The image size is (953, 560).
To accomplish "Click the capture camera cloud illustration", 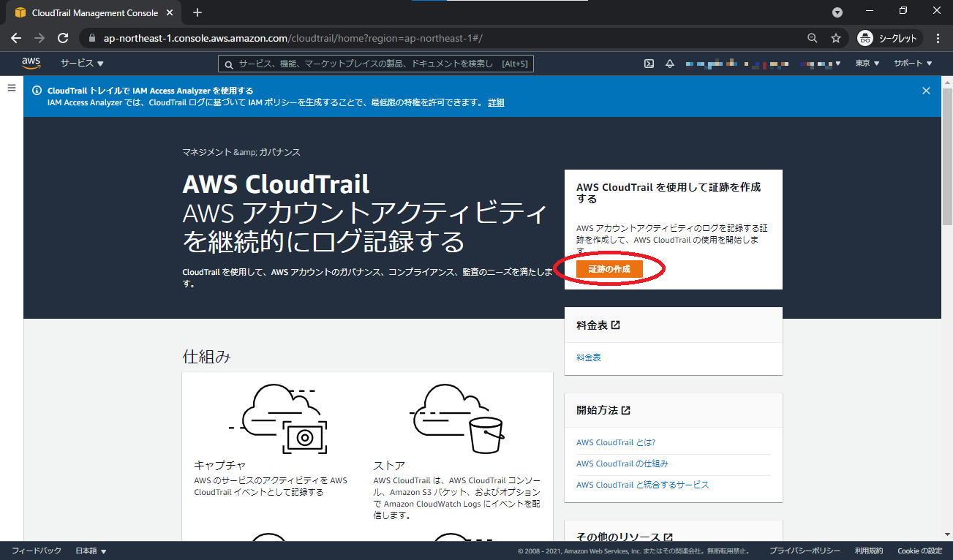I will [x=277, y=420].
